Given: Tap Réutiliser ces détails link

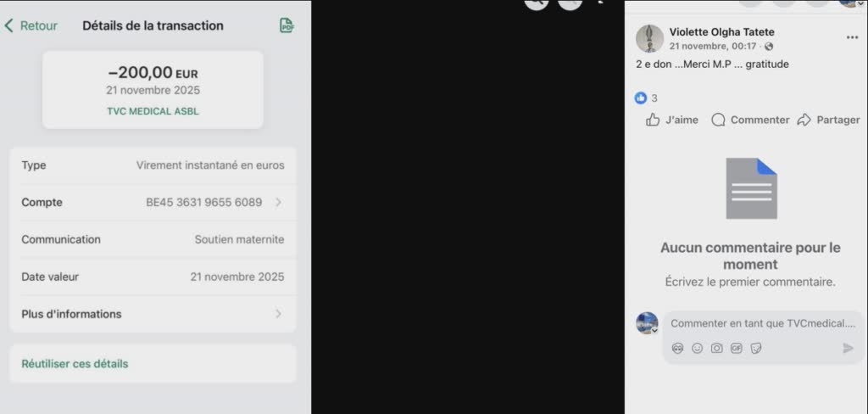Looking at the screenshot, I should 75,364.
